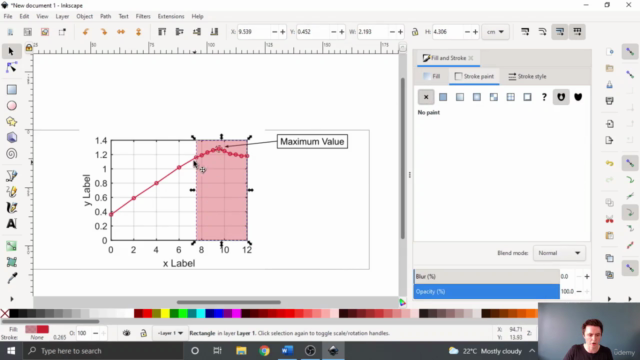Image resolution: width=640 pixels, height=360 pixels.
Task: Toggle Layer 1 lock icon
Action: 143,333
